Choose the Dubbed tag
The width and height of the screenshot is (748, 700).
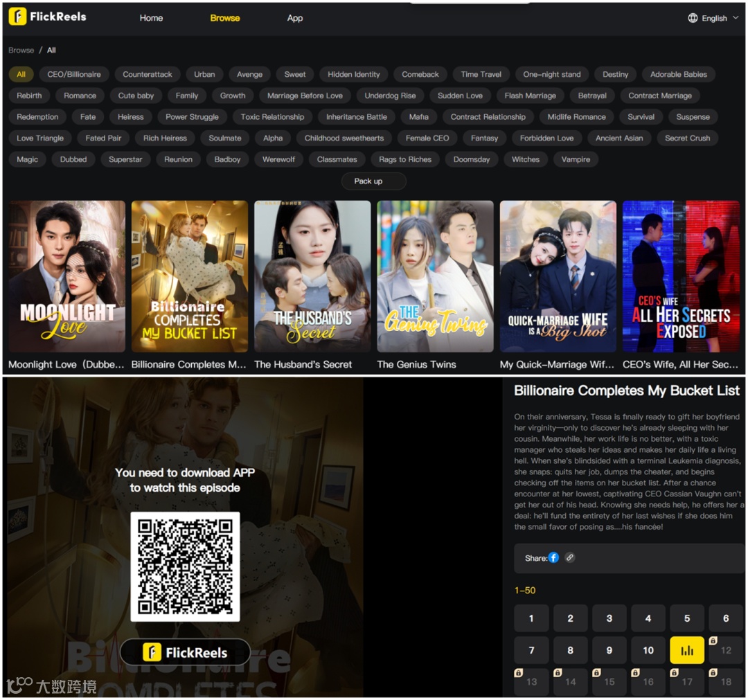[73, 159]
